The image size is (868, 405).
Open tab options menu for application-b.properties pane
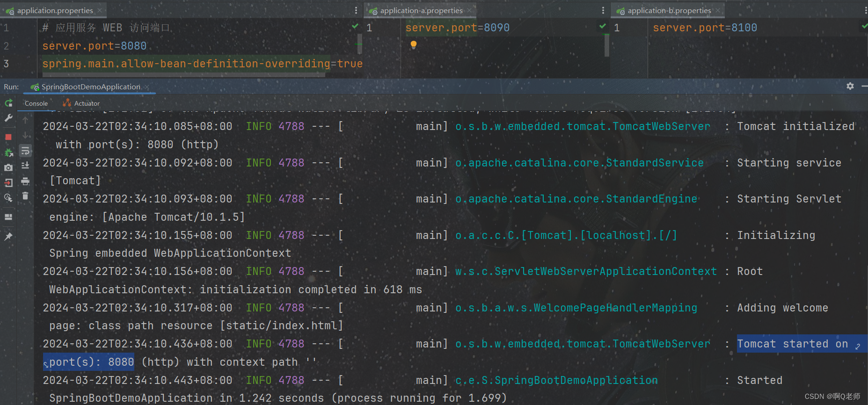point(866,10)
